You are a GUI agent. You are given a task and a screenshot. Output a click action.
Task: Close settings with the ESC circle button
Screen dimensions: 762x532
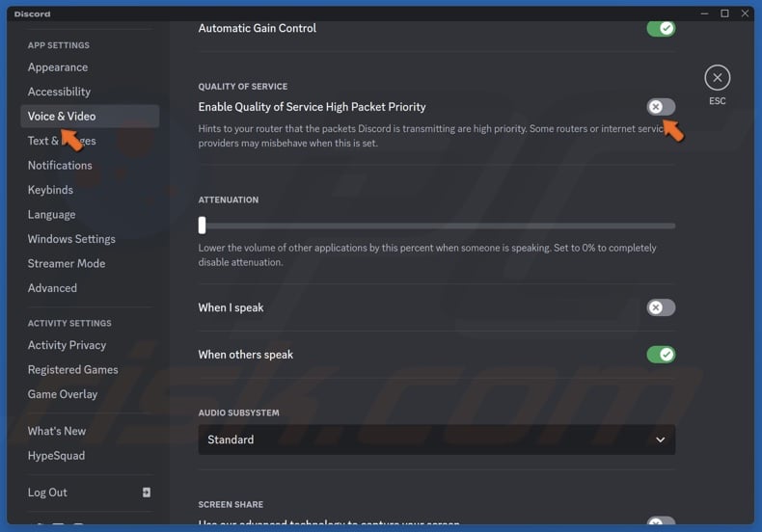tap(717, 78)
